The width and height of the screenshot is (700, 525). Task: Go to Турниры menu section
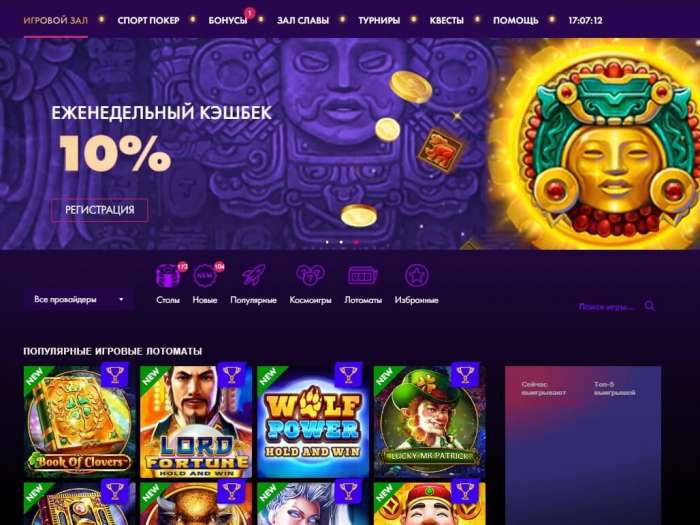click(379, 21)
